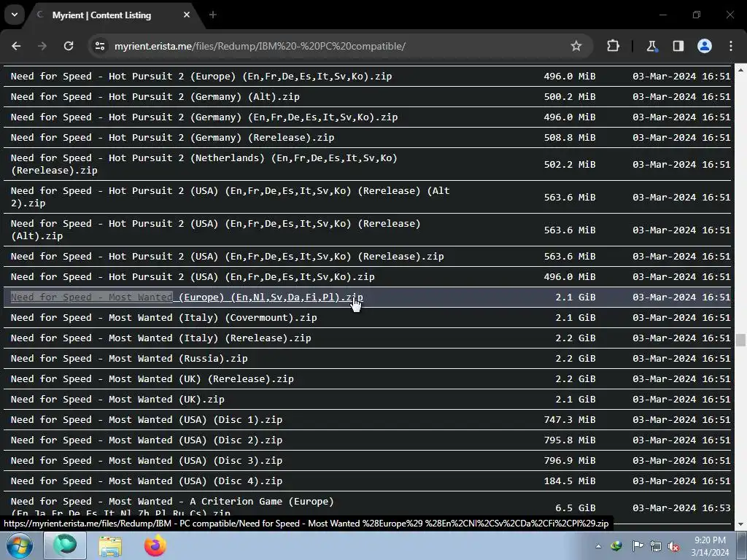The image size is (747, 560).
Task: Click the 6.5 GiB size value
Action: 576,508
